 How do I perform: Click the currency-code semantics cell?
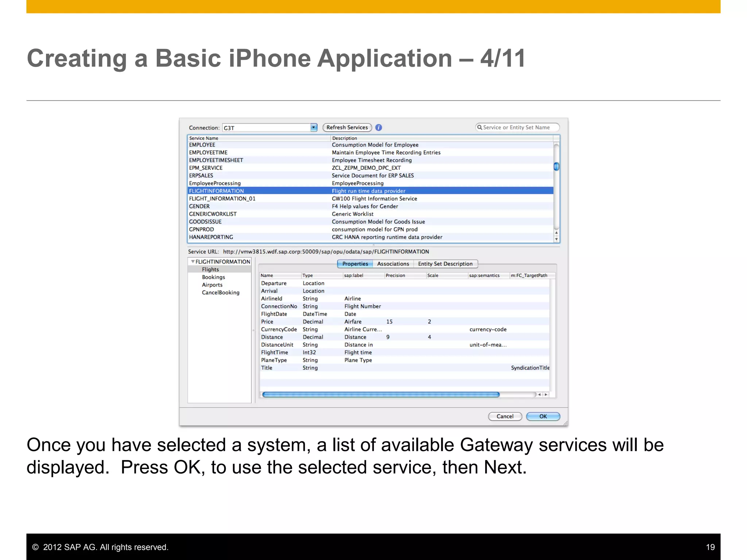coord(488,329)
